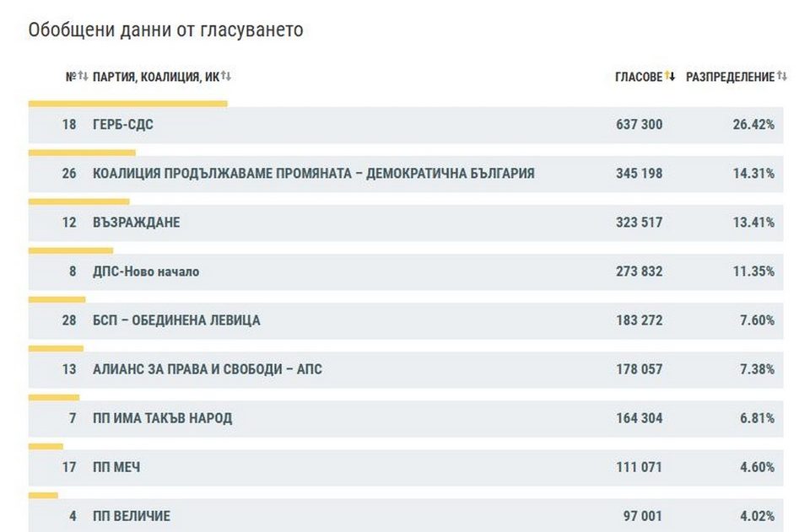Viewport: 810px width, 532px height.
Task: Open the ПРОДЪЛЖАВАМЕ ПРОМЯНАТА – ДЕМОКРАТИЧНА БЪЛГАРИЯ row
Action: click(313, 174)
